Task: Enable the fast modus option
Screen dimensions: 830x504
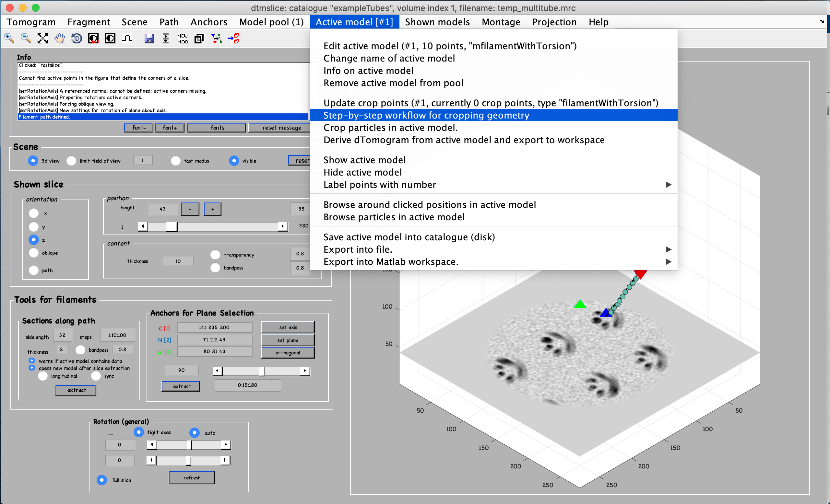Action: (x=175, y=161)
